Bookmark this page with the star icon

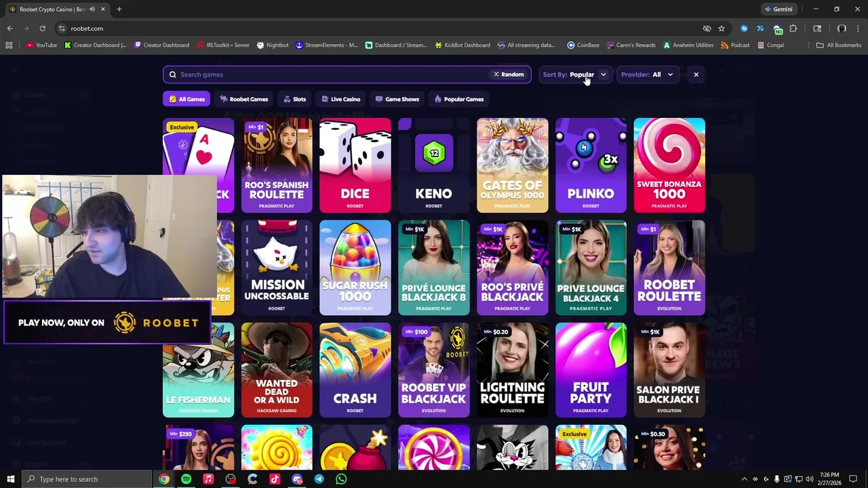click(722, 28)
